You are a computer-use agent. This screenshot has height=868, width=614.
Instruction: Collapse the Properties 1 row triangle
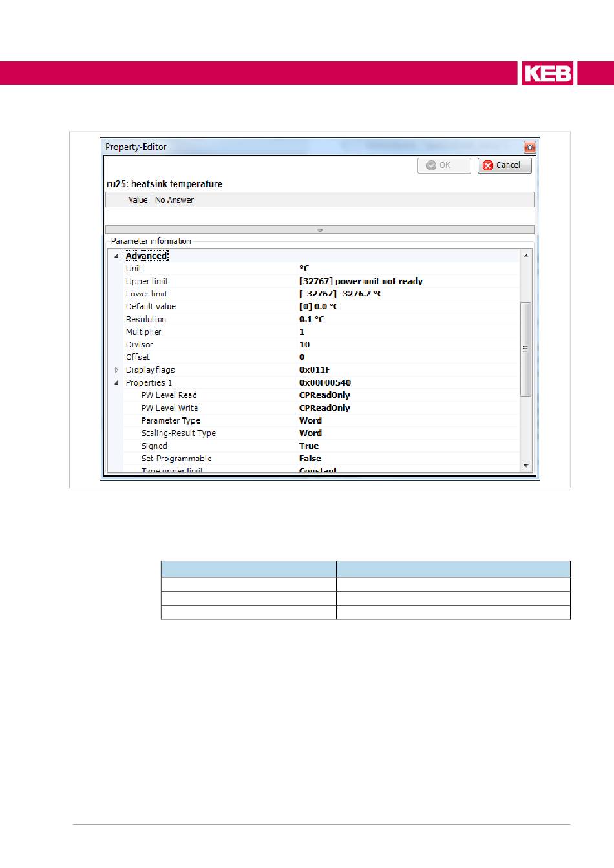point(116,383)
